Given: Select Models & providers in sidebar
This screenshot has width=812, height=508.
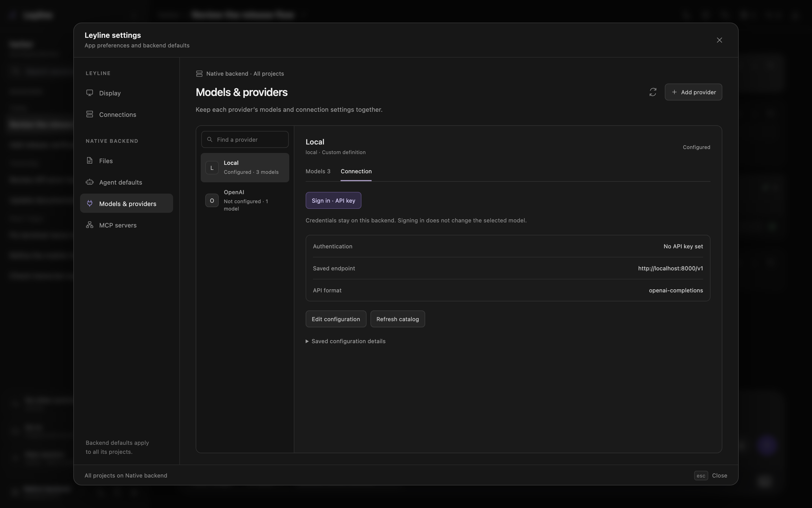Looking at the screenshot, I should (x=126, y=203).
